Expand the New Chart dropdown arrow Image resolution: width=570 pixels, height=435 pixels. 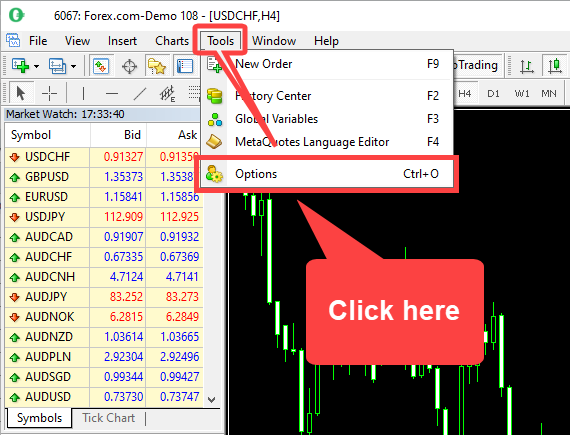tap(36, 66)
